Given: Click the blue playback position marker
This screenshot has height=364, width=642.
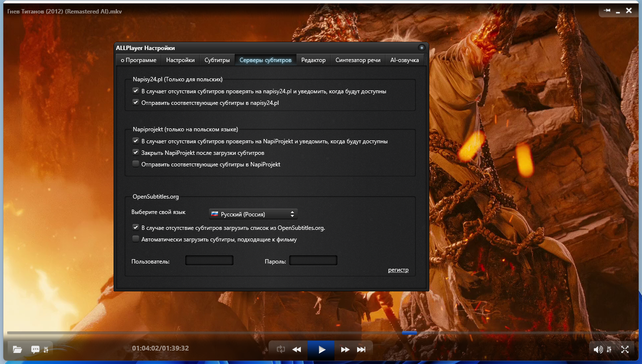Looking at the screenshot, I should point(410,332).
